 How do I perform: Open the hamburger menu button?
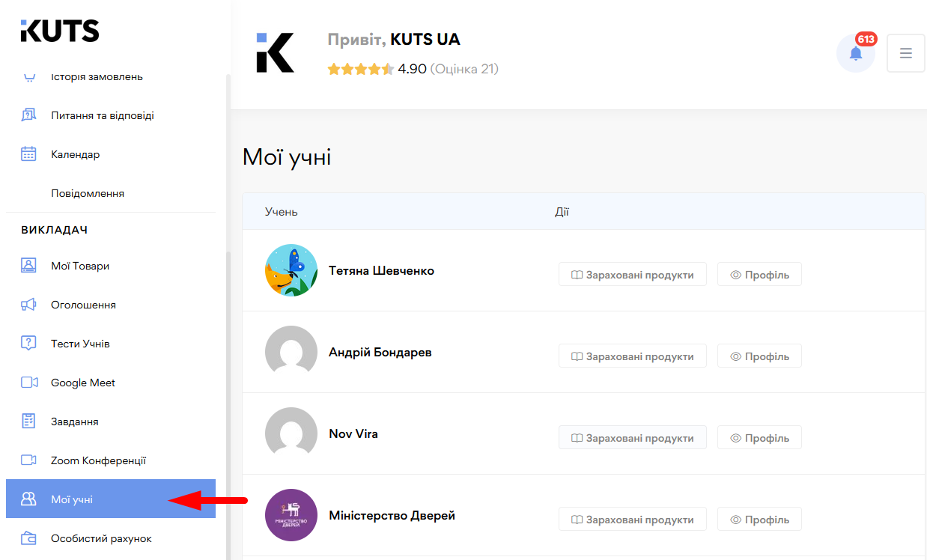906,53
